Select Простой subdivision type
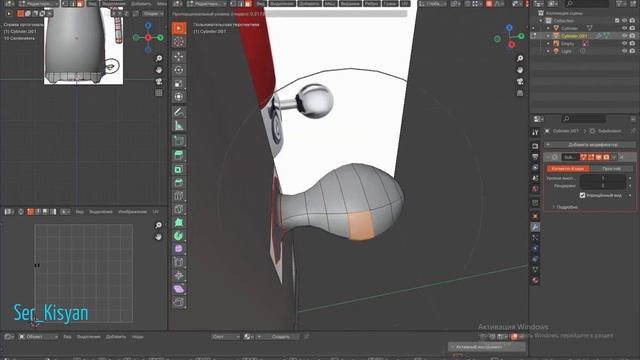The width and height of the screenshot is (640, 360). [x=611, y=169]
